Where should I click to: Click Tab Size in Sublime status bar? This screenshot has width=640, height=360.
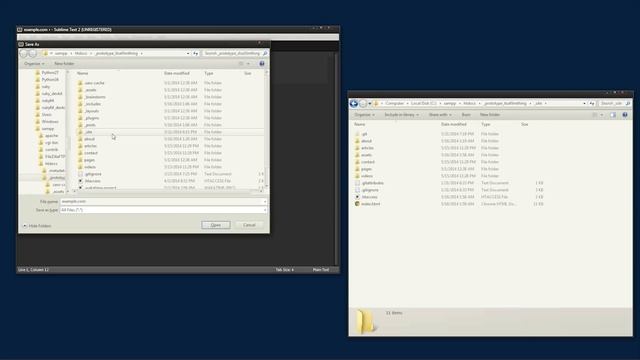click(284, 270)
